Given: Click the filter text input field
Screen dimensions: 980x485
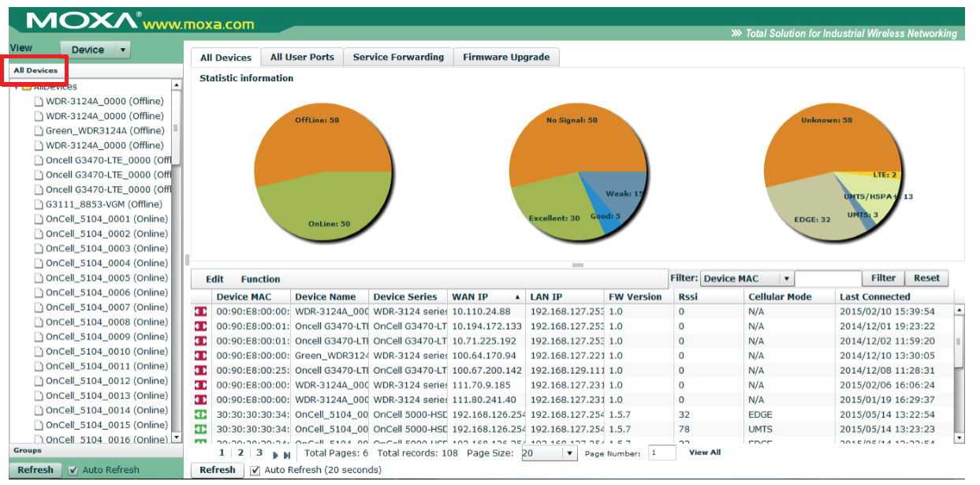Looking at the screenshot, I should click(828, 278).
